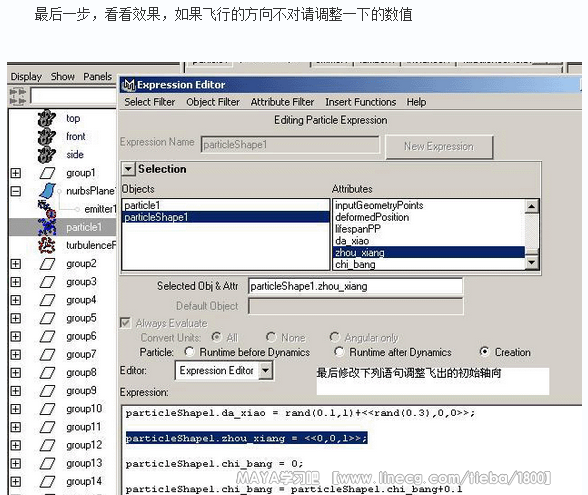Viewport: 588px width, 495px height.
Task: Click Attributes list scroll down arrow
Action: pyautogui.click(x=532, y=262)
